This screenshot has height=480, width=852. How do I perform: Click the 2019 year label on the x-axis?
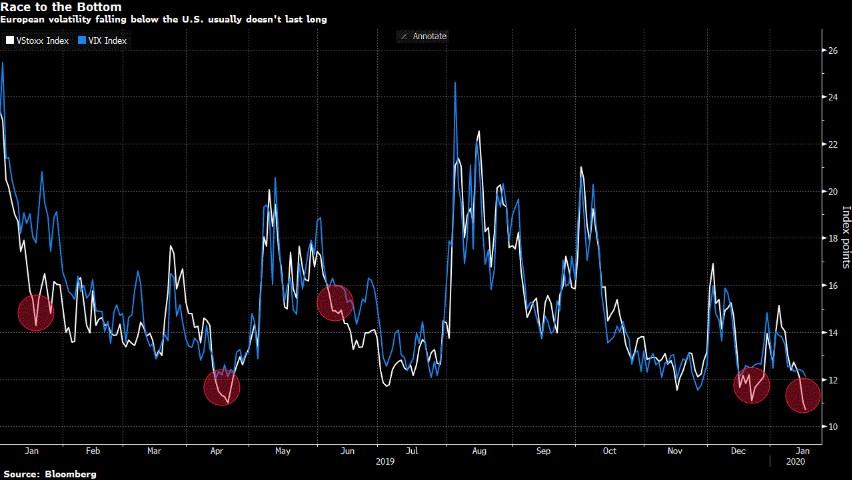click(x=386, y=463)
